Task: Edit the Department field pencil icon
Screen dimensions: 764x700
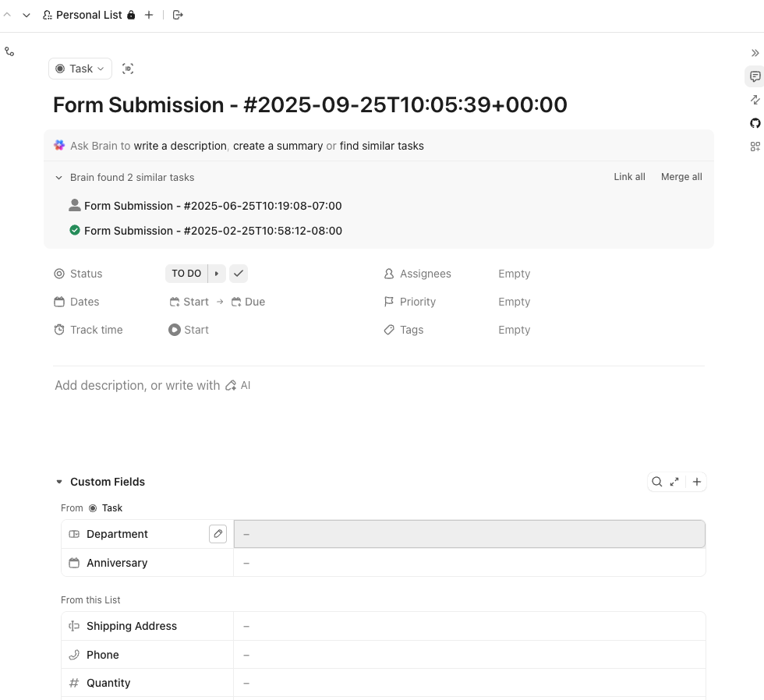Action: (218, 534)
